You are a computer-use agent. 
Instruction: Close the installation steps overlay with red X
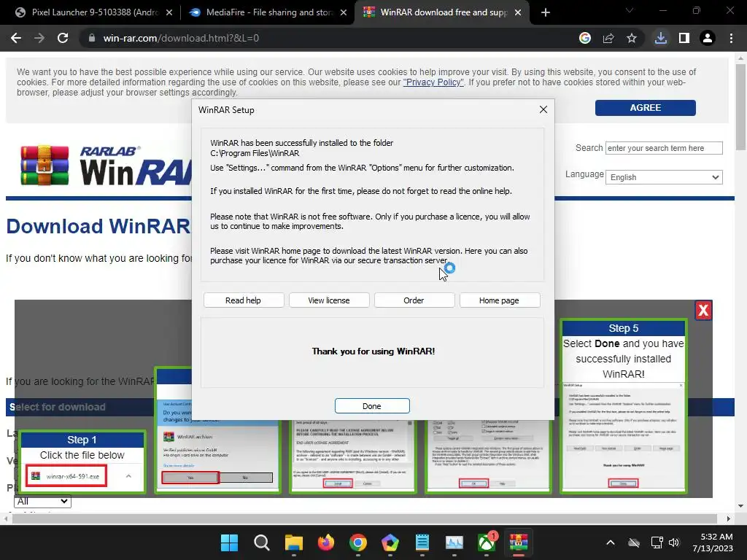pyautogui.click(x=703, y=311)
